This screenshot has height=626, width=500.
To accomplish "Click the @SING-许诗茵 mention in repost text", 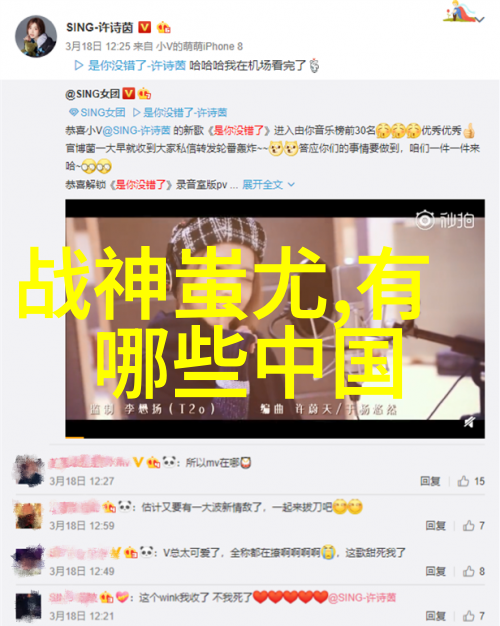I will tap(137, 130).
